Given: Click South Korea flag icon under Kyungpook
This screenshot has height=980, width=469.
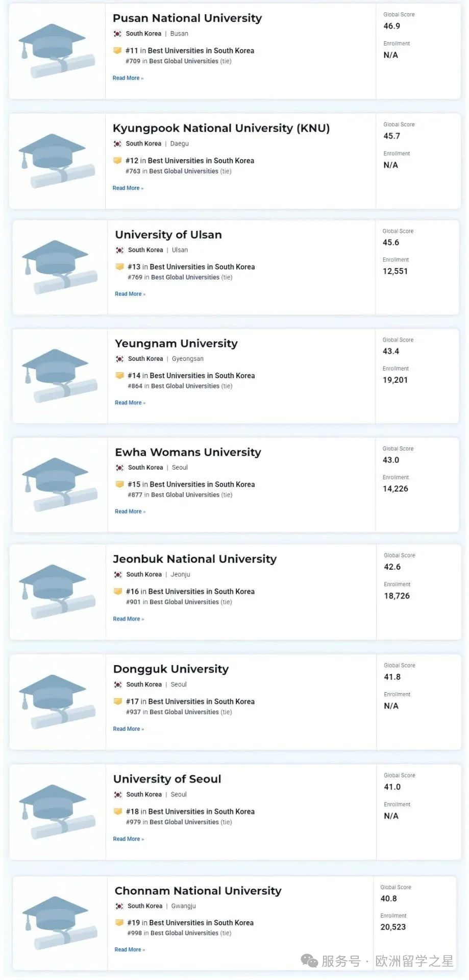Looking at the screenshot, I should click(x=117, y=144).
